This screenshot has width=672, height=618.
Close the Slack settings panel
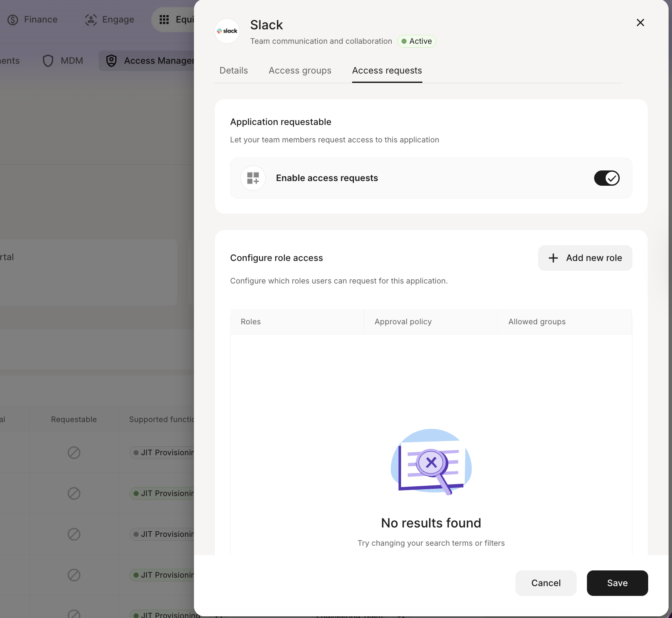pyautogui.click(x=640, y=23)
